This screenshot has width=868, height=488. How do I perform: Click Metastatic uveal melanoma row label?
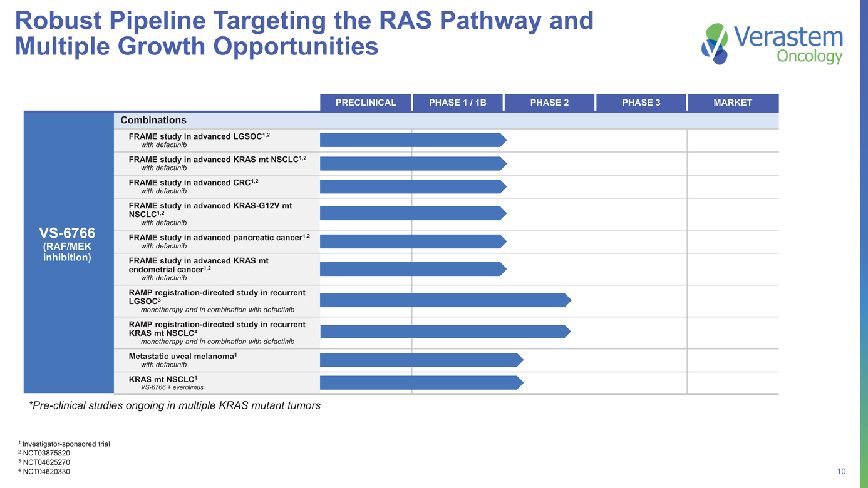[183, 356]
